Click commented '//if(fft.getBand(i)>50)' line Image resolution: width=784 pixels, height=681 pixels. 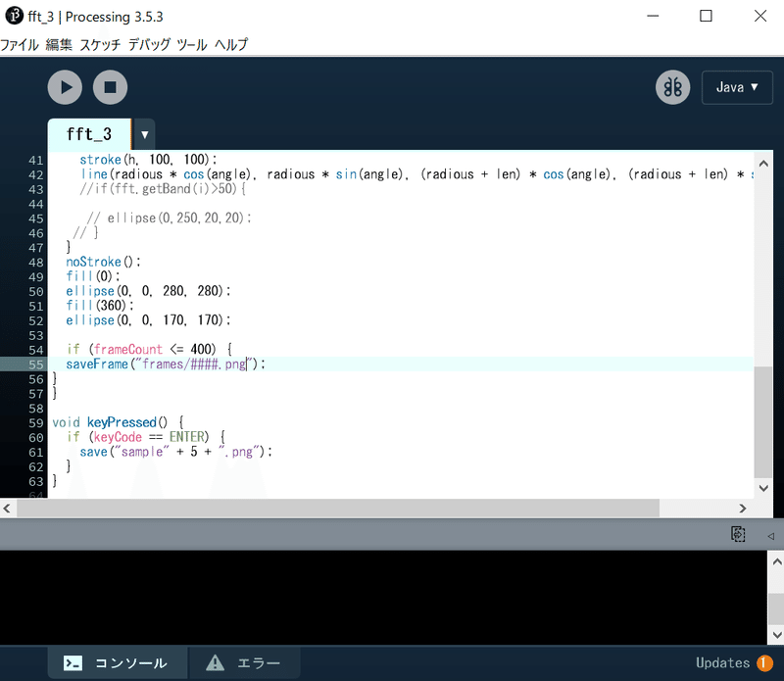(x=162, y=189)
